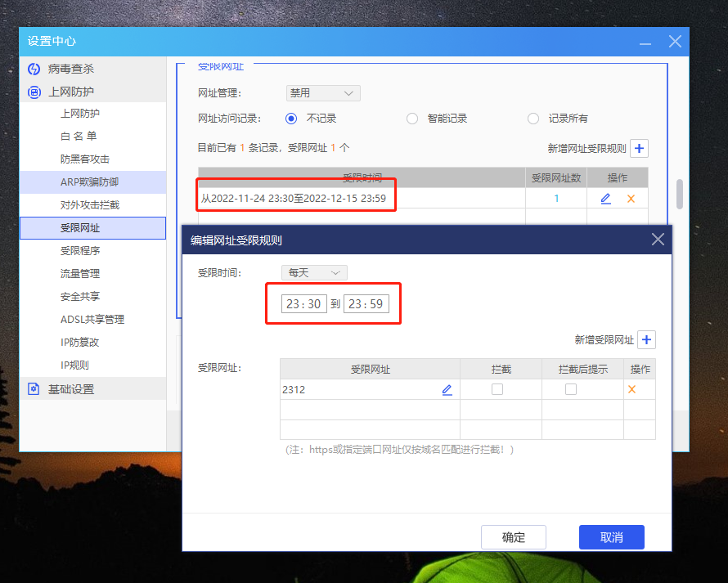
Task: Open 受限程序 in sidebar
Action: (92, 251)
